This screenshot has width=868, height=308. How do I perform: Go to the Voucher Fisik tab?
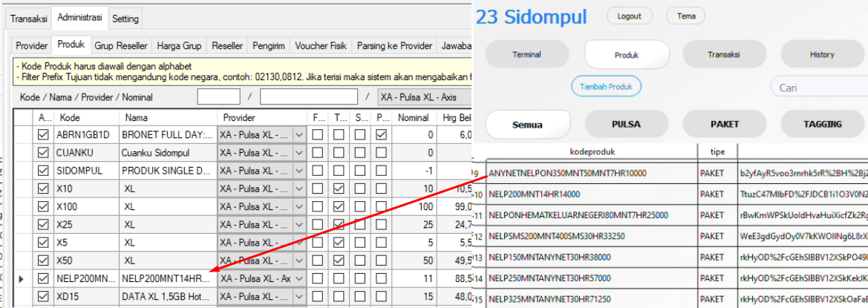tap(321, 46)
